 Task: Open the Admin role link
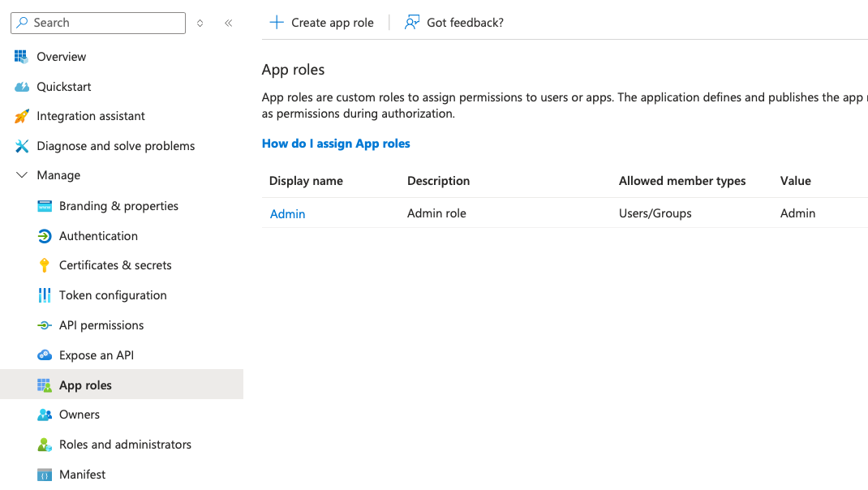pyautogui.click(x=287, y=213)
